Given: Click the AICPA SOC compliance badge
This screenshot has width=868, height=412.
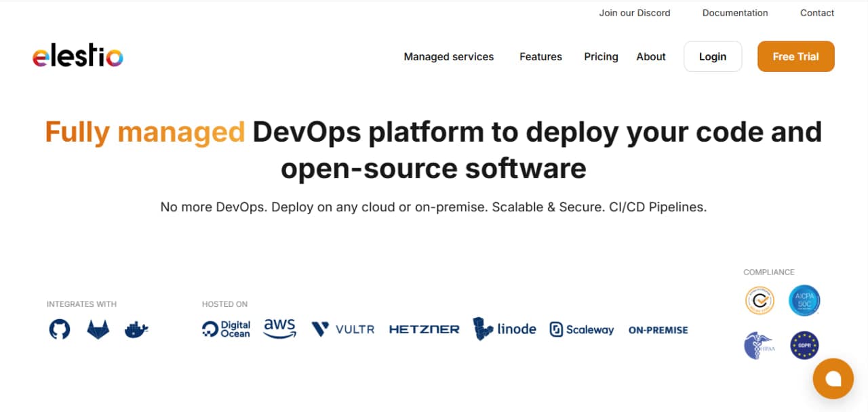Looking at the screenshot, I should coord(804,300).
